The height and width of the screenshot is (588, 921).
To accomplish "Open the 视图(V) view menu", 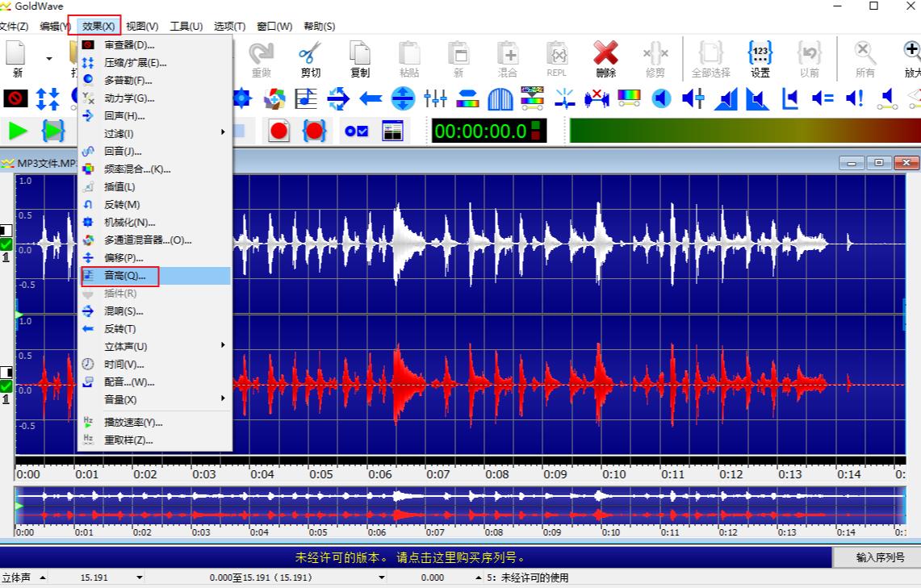I will click(142, 26).
